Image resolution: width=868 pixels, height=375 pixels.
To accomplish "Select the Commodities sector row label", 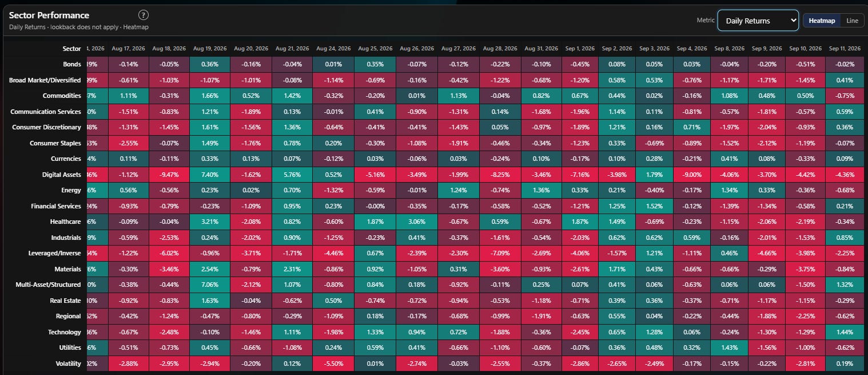I will click(x=62, y=96).
